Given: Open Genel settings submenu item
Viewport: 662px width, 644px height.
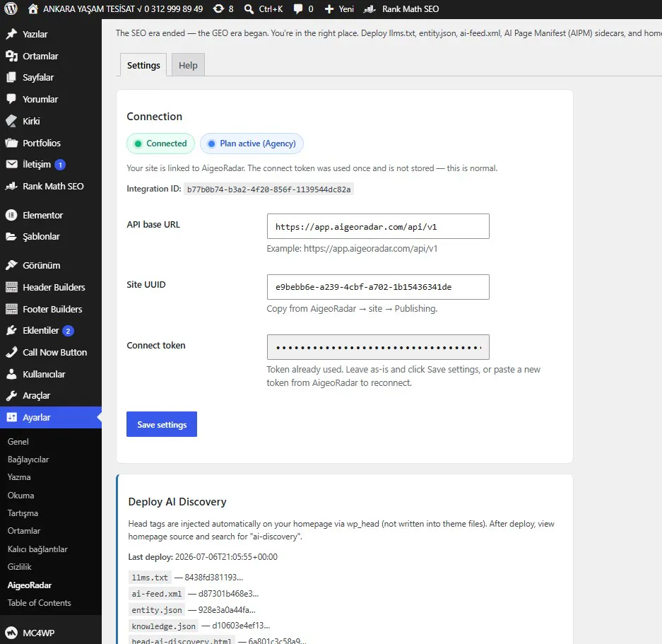Looking at the screenshot, I should (18, 442).
